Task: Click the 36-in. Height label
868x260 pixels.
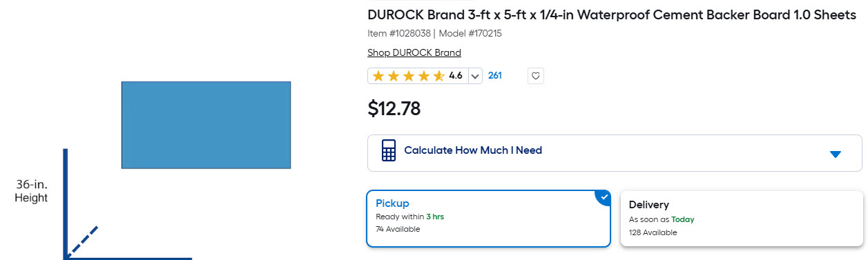Action: click(x=32, y=191)
